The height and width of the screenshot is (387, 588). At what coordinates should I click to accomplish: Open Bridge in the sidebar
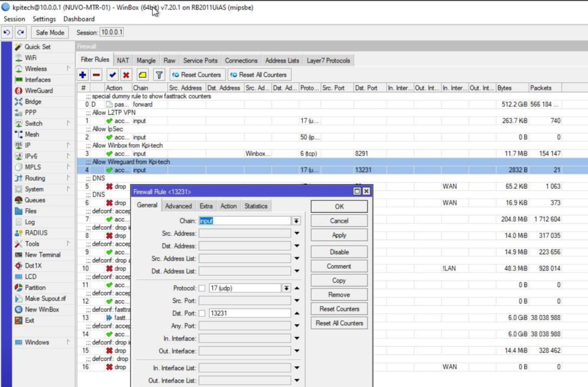pos(33,101)
